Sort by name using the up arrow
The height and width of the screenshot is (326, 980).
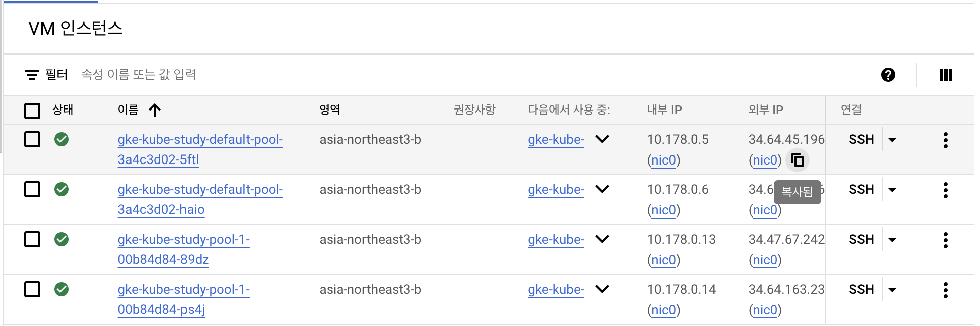tap(155, 110)
